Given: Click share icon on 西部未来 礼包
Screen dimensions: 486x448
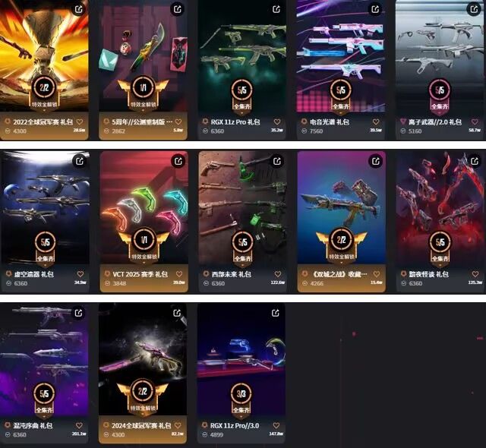Looking at the screenshot, I should (x=277, y=161).
